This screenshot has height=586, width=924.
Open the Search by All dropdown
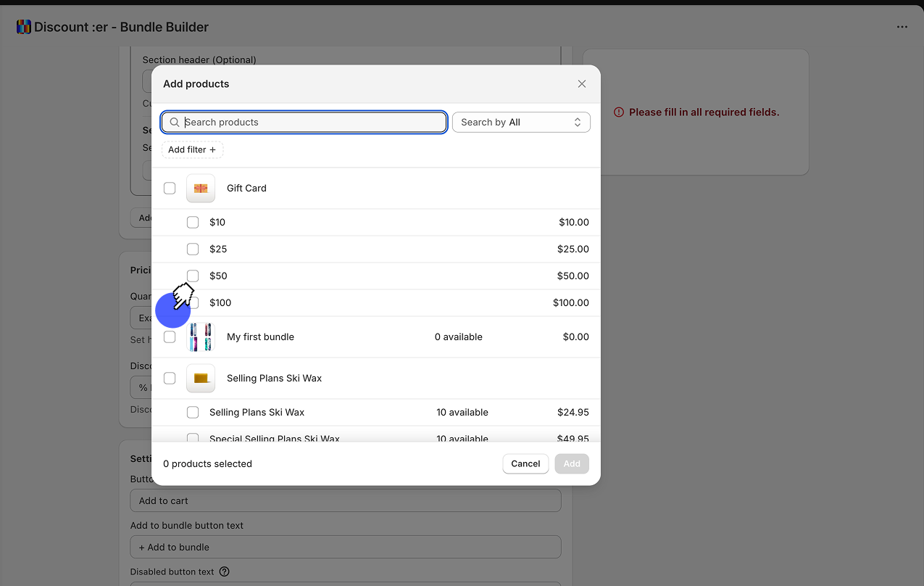[521, 123]
